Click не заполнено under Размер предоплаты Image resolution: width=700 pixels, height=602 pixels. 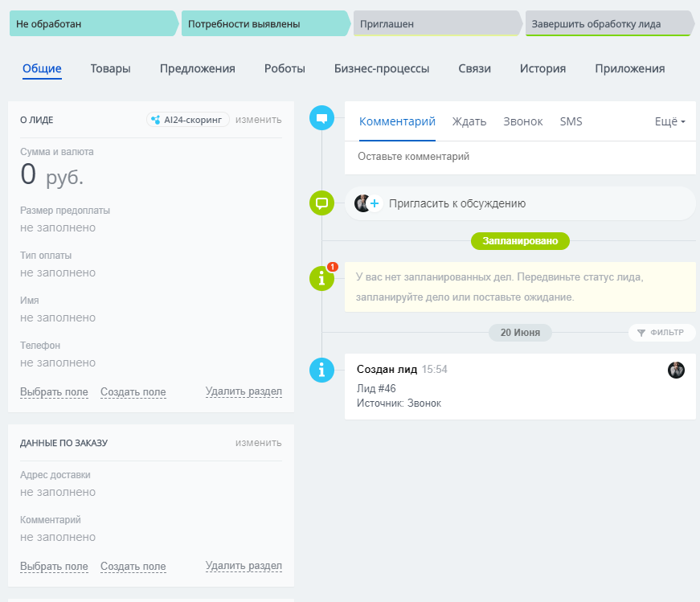click(58, 227)
